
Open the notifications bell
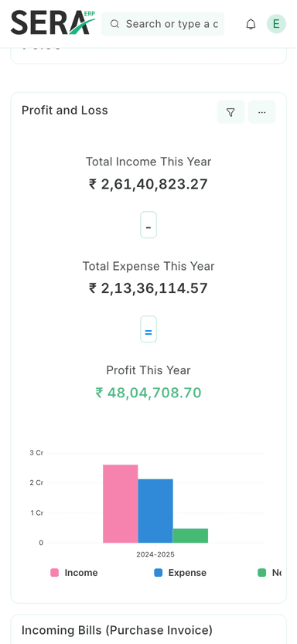(x=251, y=24)
